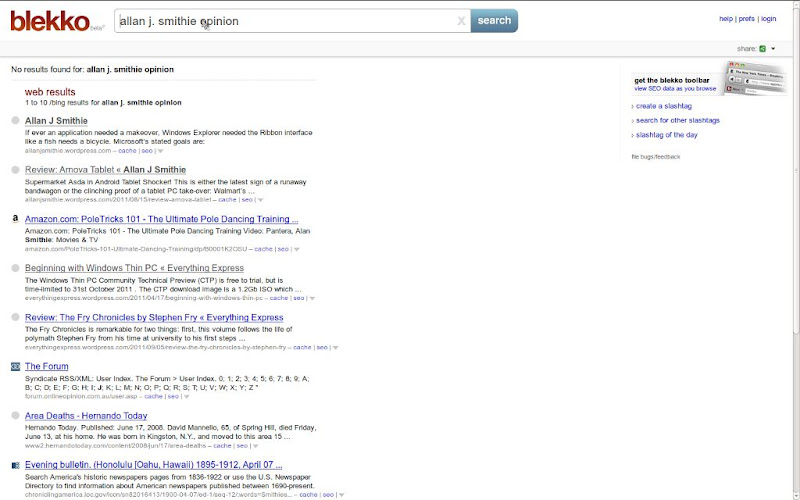Expand dropdown arrow for Hernando Today result
The width and height of the screenshot is (800, 500).
tap(256, 446)
